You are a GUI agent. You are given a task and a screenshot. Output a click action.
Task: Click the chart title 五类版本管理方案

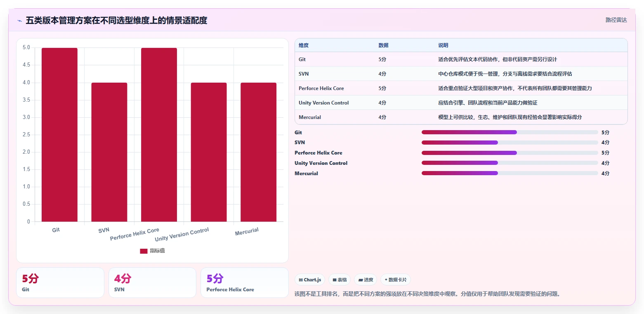click(116, 20)
